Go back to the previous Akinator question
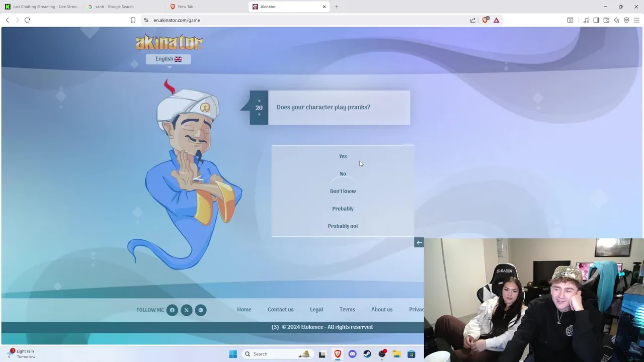The height and width of the screenshot is (362, 644). click(419, 243)
